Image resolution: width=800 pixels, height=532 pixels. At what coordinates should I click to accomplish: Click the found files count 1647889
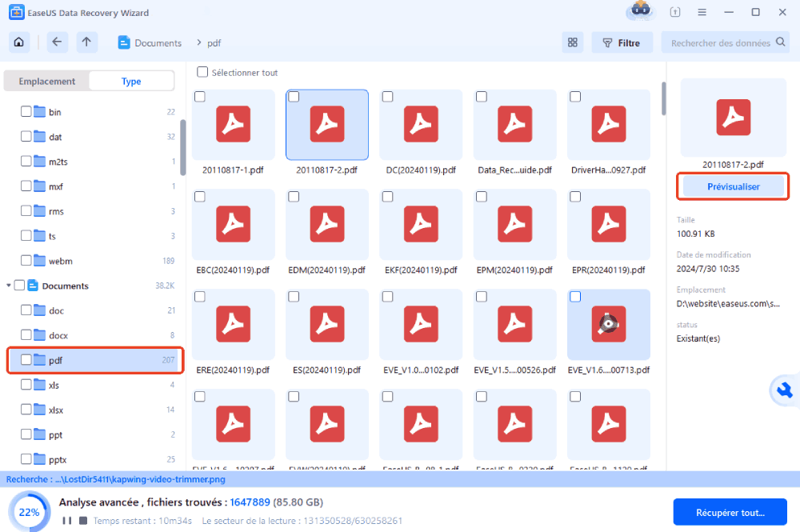(250, 502)
